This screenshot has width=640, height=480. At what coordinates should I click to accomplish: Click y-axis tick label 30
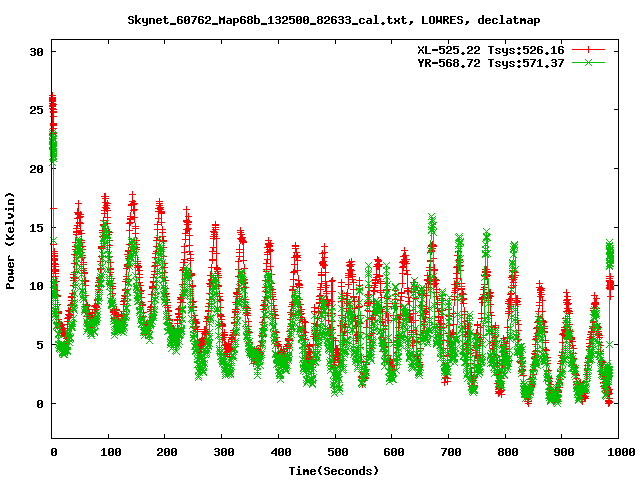(x=36, y=52)
